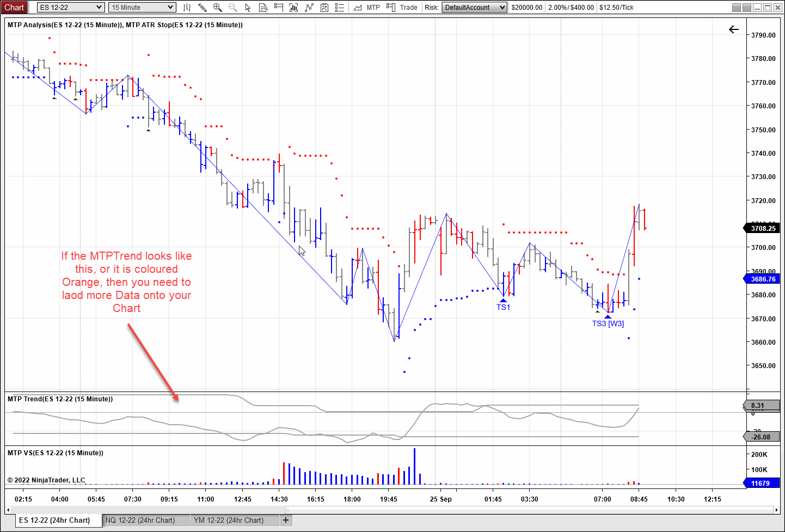
Task: Select the cursor pointer tool
Action: [248, 8]
